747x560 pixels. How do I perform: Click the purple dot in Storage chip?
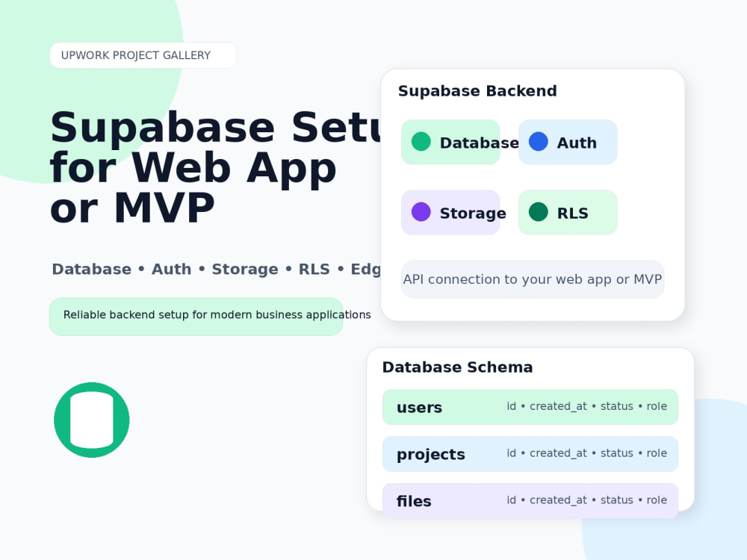421,212
